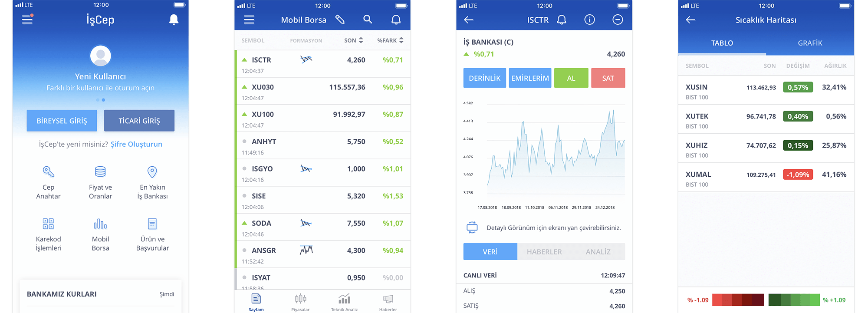Tap ANSGR formation pattern icon
This screenshot has width=868, height=313.
pos(306,250)
